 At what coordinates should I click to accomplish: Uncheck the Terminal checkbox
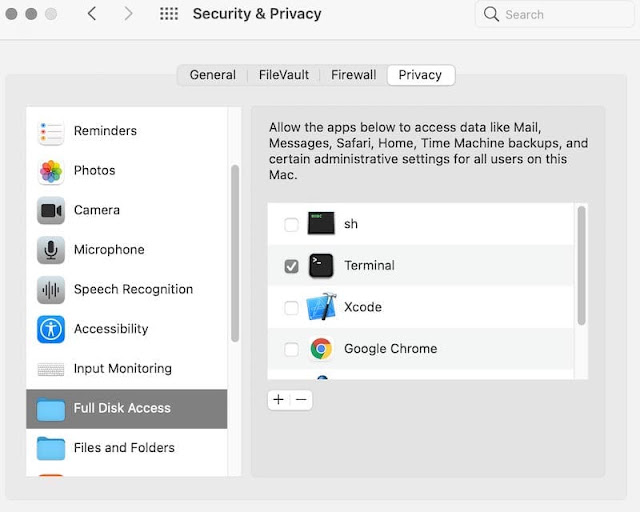[x=291, y=266]
